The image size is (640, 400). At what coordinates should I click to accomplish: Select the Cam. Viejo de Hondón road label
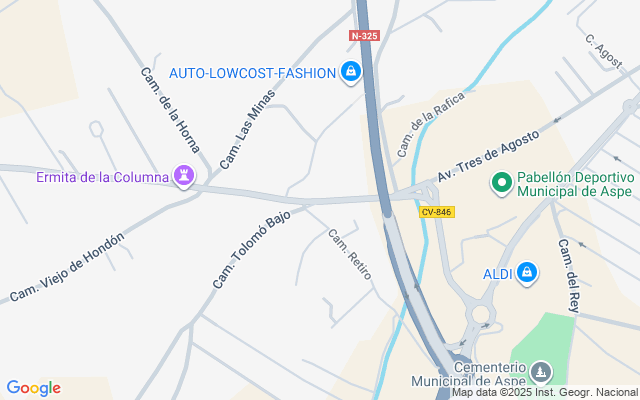coord(67,267)
